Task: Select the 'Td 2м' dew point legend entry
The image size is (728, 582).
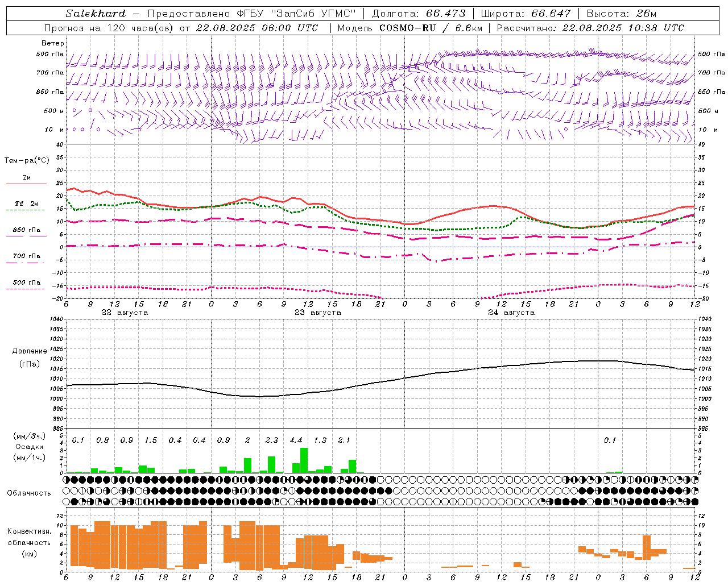Action: [x=27, y=203]
